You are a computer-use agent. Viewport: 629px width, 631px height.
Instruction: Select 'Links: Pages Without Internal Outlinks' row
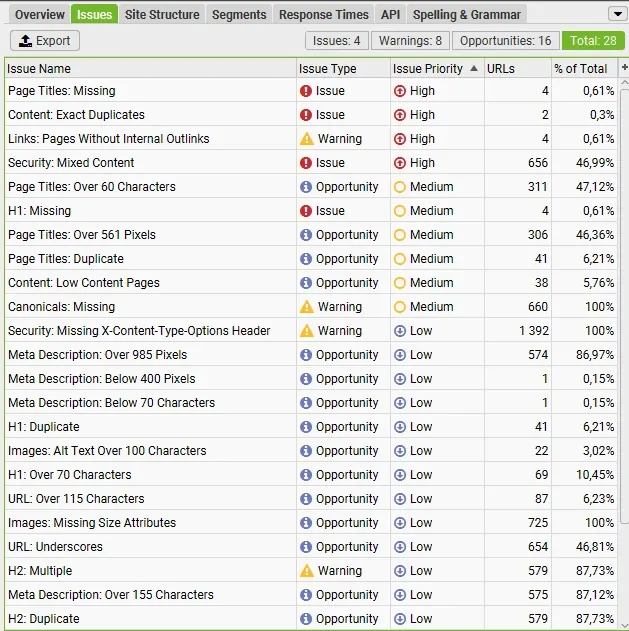coord(311,139)
